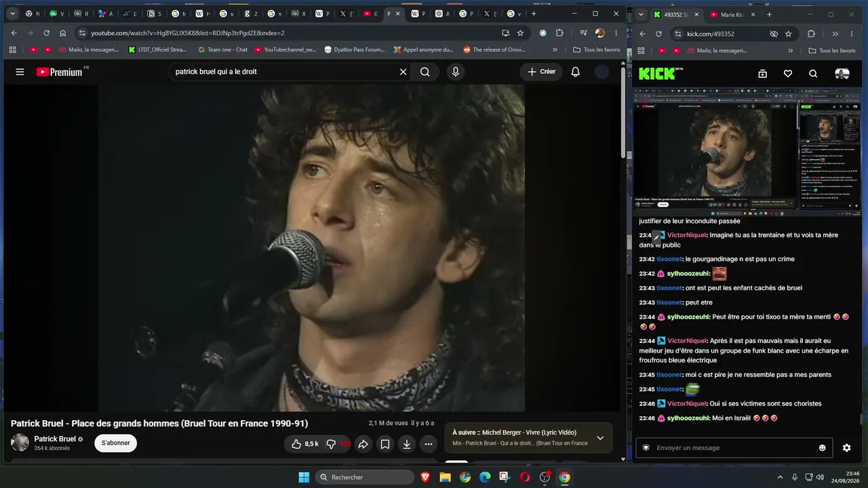Open tab search dropdown in YouTube window
868x488 pixels.
click(x=12, y=14)
